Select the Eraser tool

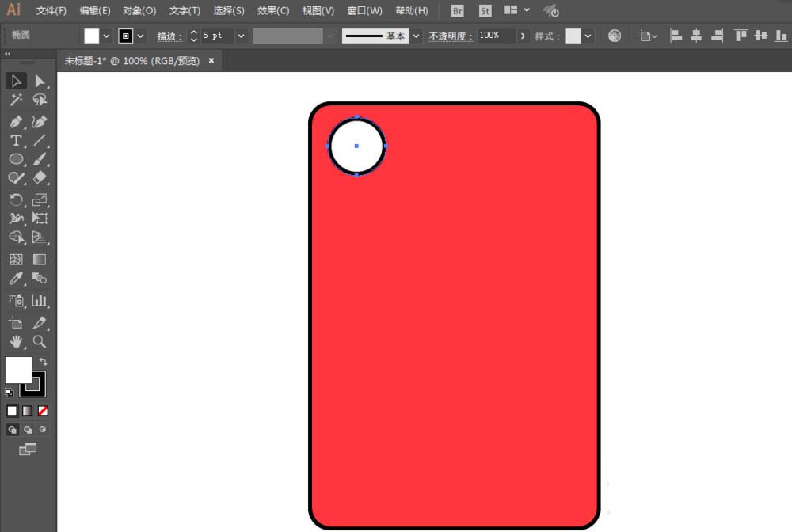coord(40,177)
